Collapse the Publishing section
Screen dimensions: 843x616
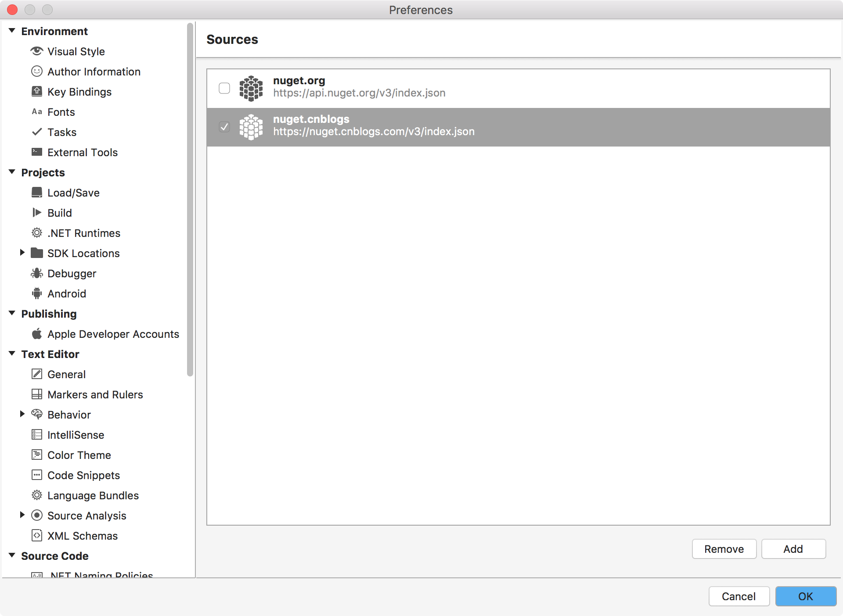[x=12, y=313]
